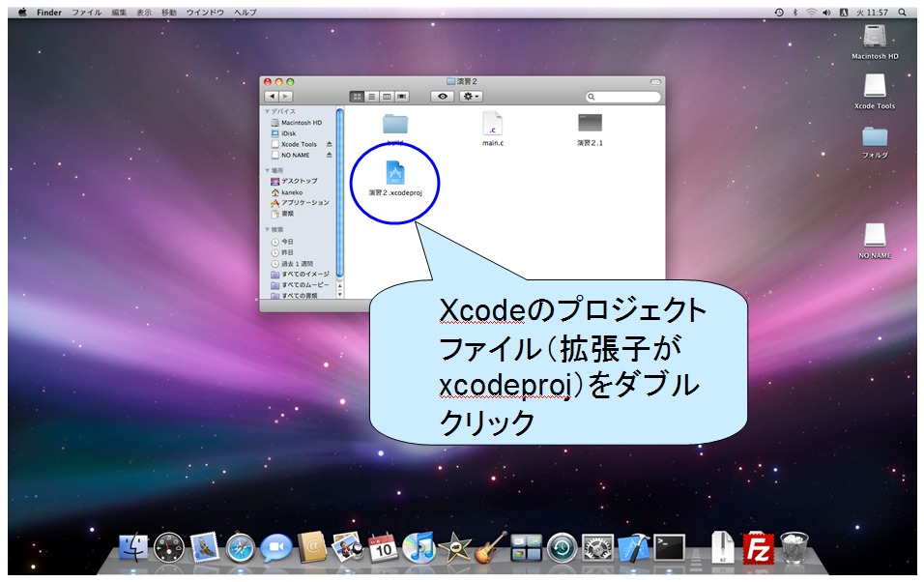Eject the NO NAME volume
The width and height of the screenshot is (924, 582).
[x=329, y=155]
